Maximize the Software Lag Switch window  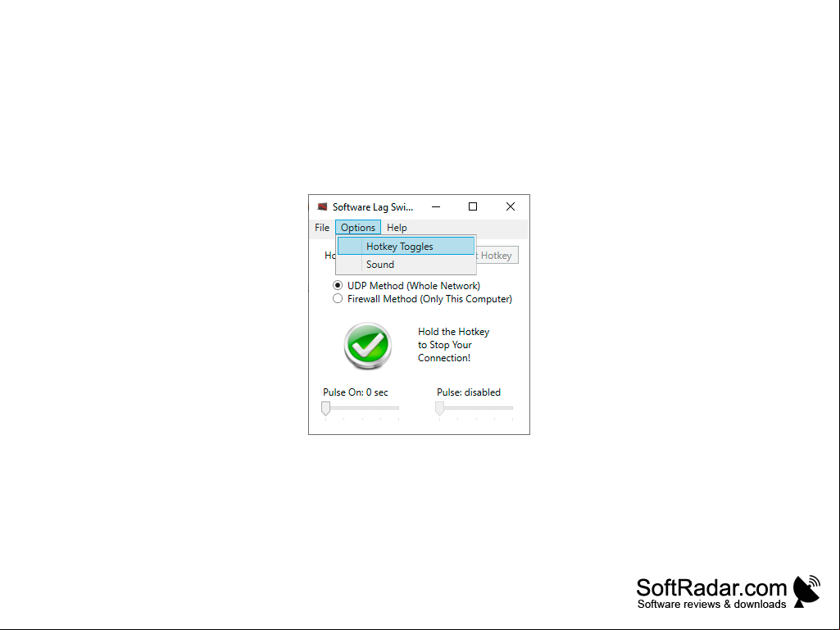[x=473, y=206]
